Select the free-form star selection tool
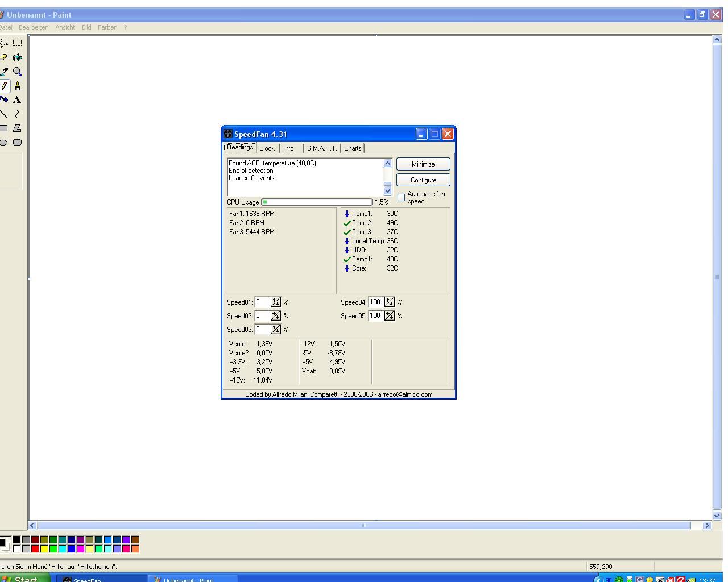Screen dimensions: 728x582 4,43
